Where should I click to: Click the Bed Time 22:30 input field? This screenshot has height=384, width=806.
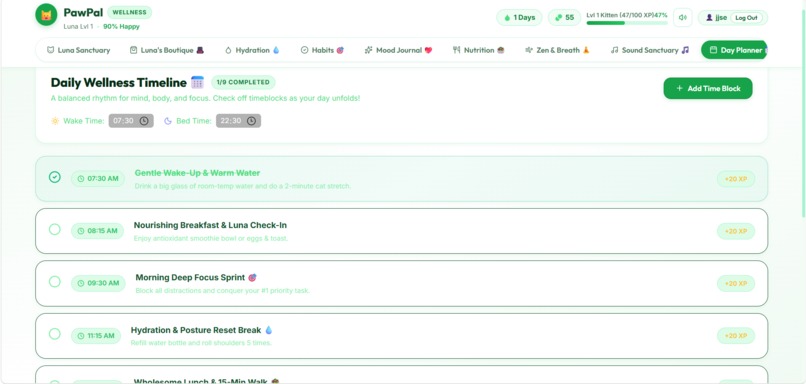(238, 121)
